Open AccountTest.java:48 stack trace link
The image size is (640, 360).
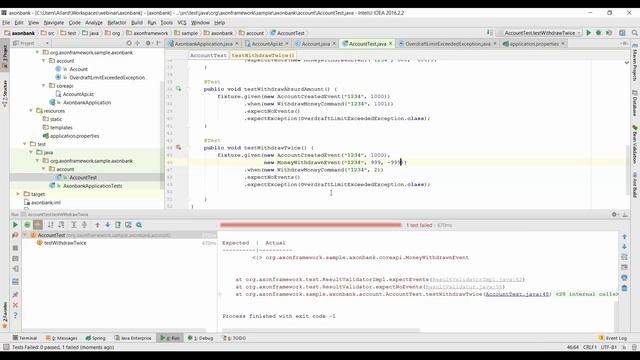pyautogui.click(x=518, y=294)
